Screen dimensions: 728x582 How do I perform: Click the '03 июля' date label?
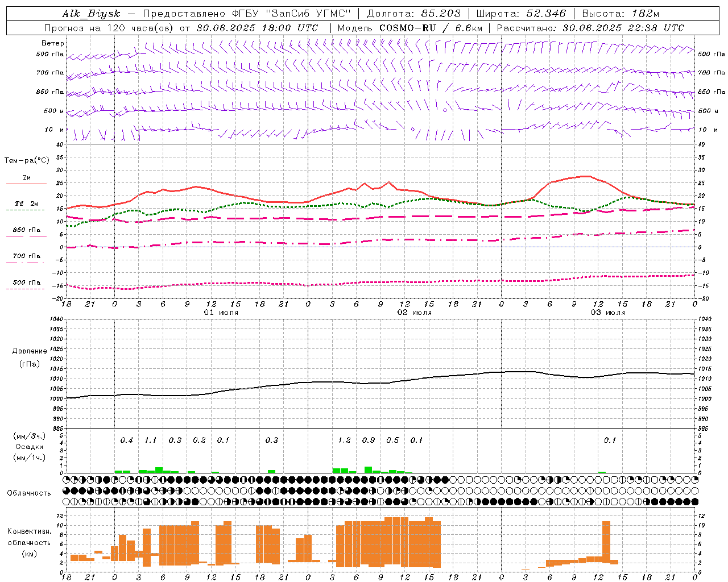[x=608, y=313]
